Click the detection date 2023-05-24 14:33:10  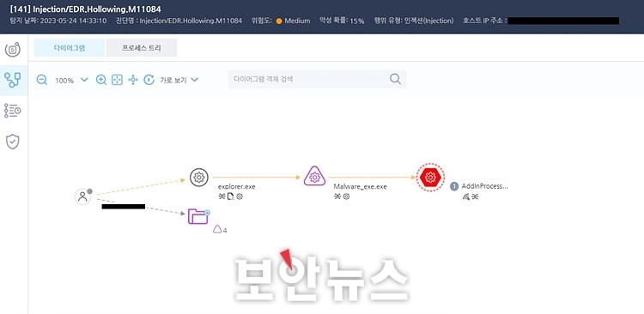[74, 21]
